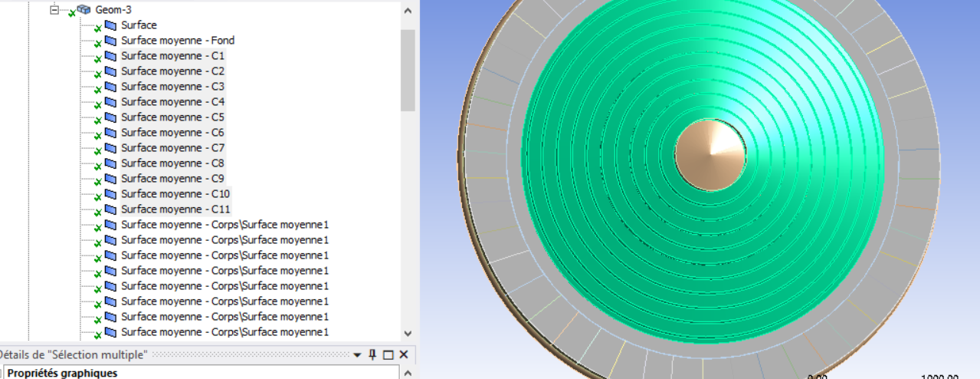This screenshot has width=980, height=379.
Task: Select 'Surface moyenne - Fond' in the tree
Action: coord(178,41)
